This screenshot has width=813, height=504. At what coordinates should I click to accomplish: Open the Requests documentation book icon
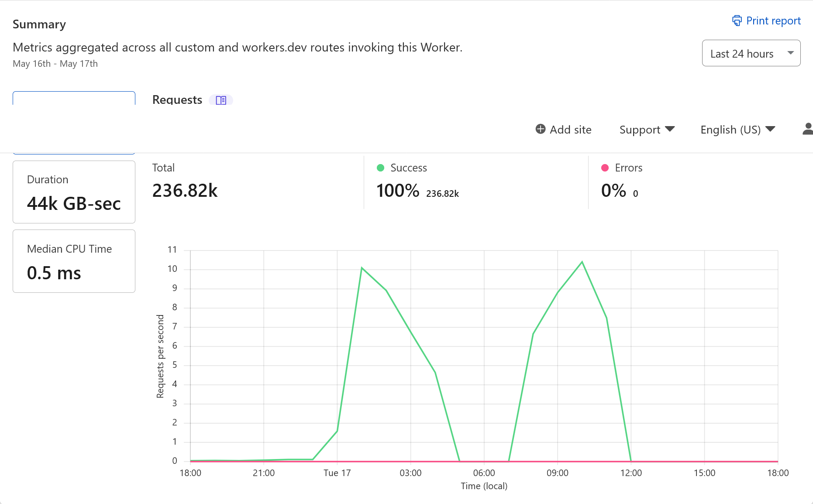(x=221, y=100)
